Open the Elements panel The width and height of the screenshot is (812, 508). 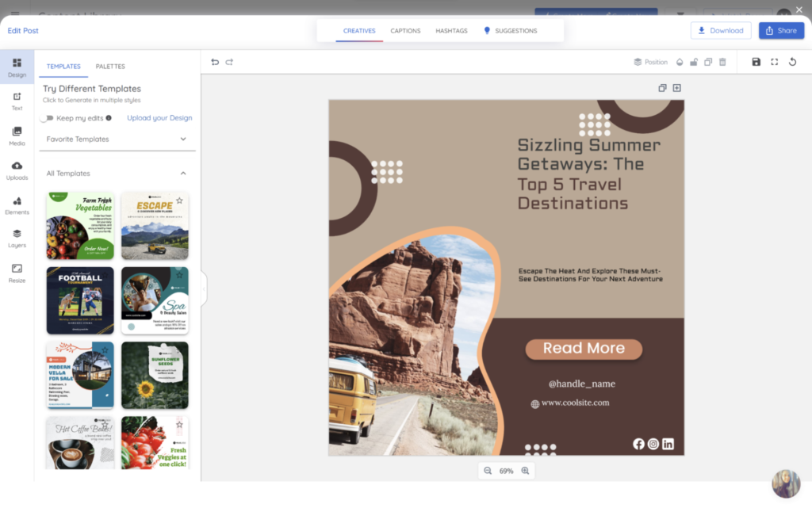click(x=17, y=205)
